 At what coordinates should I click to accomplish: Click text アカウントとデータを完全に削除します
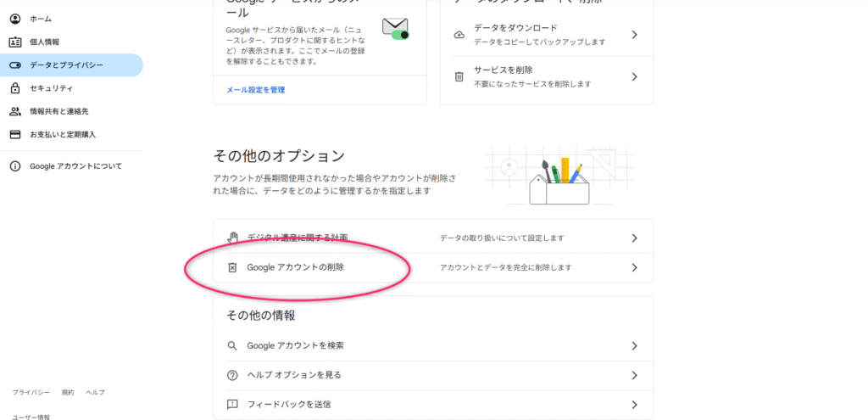pos(505,267)
